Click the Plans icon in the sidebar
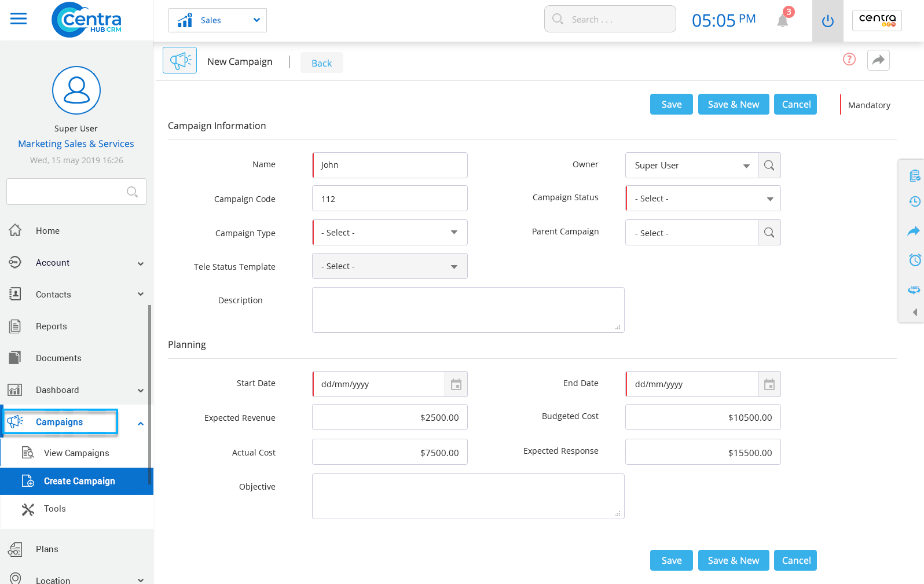The width and height of the screenshot is (924, 584). (x=15, y=549)
